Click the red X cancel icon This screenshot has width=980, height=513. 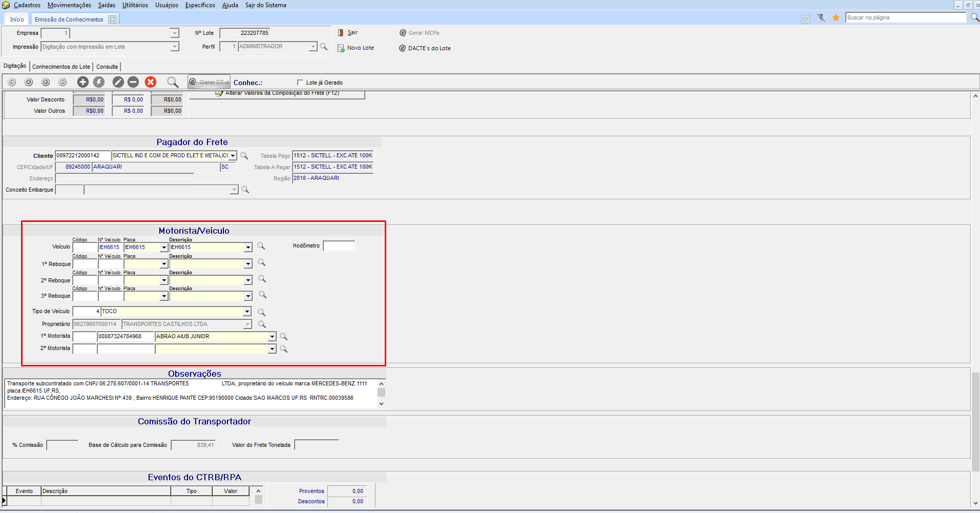151,82
